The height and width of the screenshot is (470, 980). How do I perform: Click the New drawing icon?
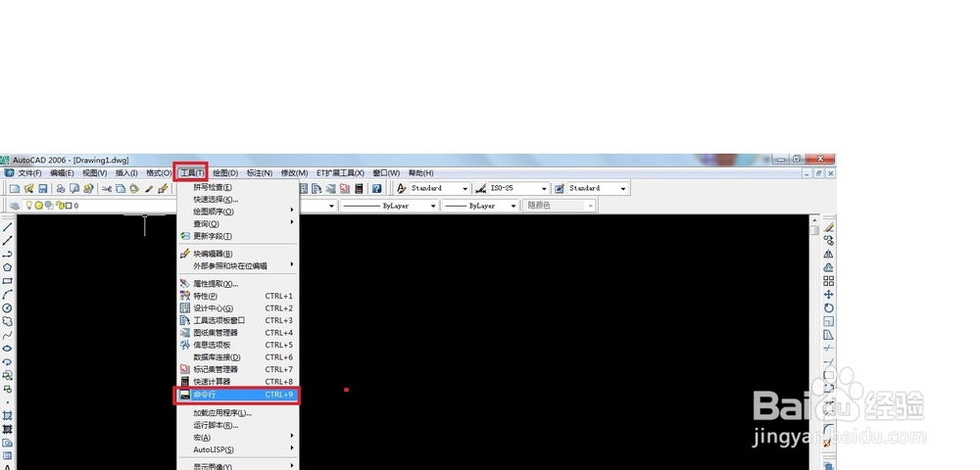pos(15,189)
